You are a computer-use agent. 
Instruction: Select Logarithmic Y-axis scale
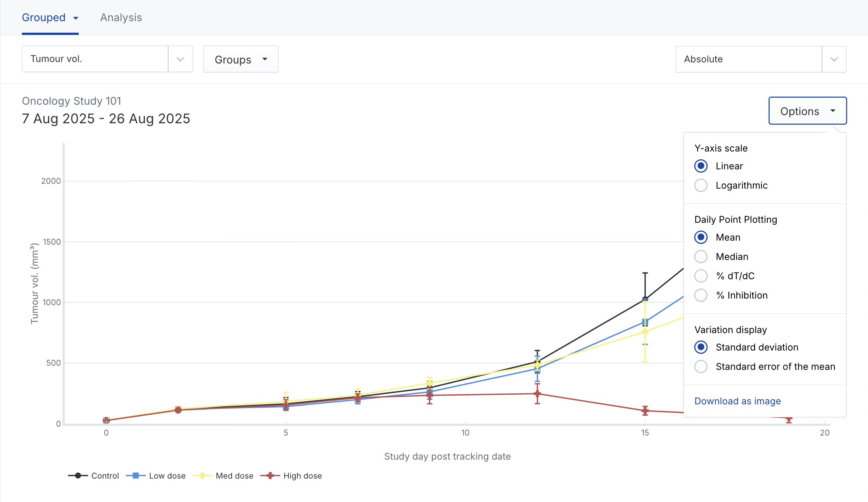click(x=701, y=185)
